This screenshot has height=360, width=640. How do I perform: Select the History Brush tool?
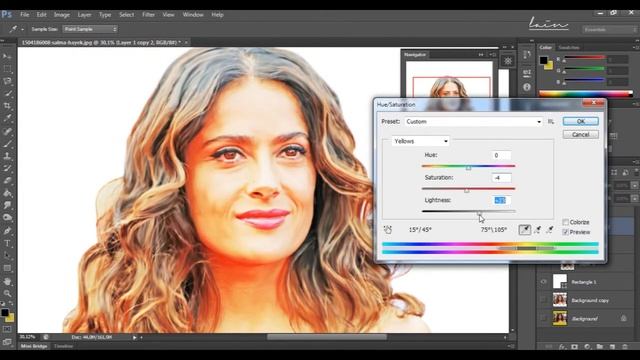coord(7,168)
